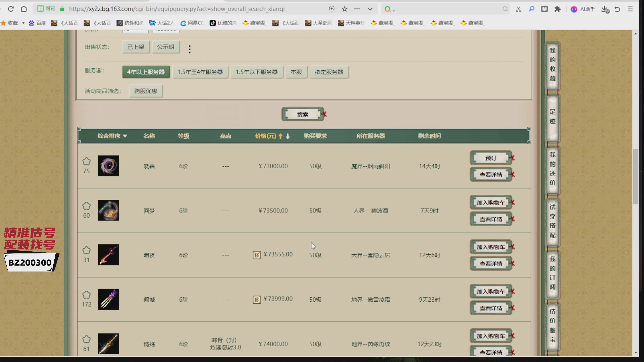Favorite the 晓霜 item star
Screen dimensions: 644x362
87,162
